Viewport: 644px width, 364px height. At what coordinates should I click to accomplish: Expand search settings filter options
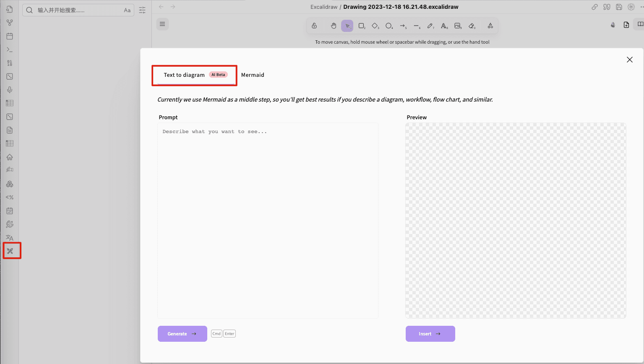tap(142, 10)
